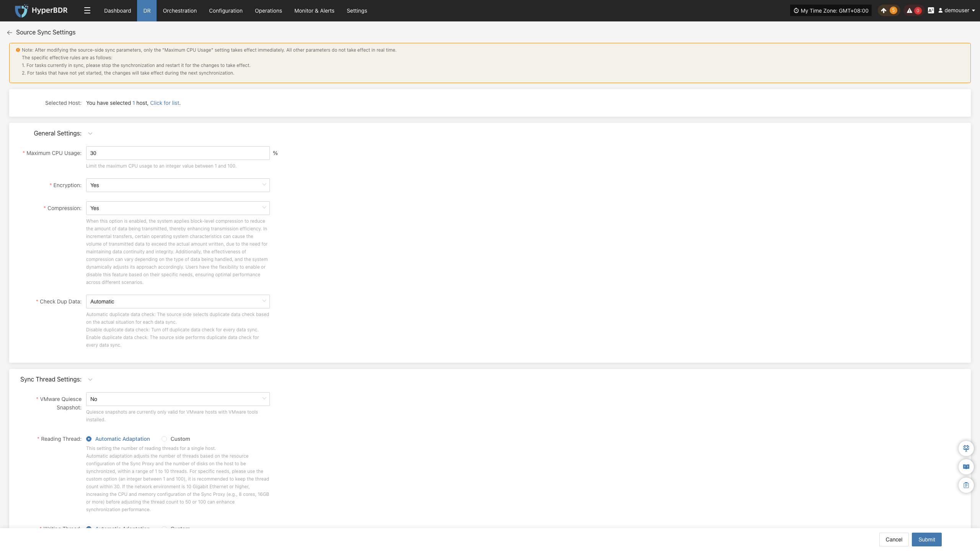Click My Time Zone: GMT+08:00 box

pyautogui.click(x=831, y=11)
